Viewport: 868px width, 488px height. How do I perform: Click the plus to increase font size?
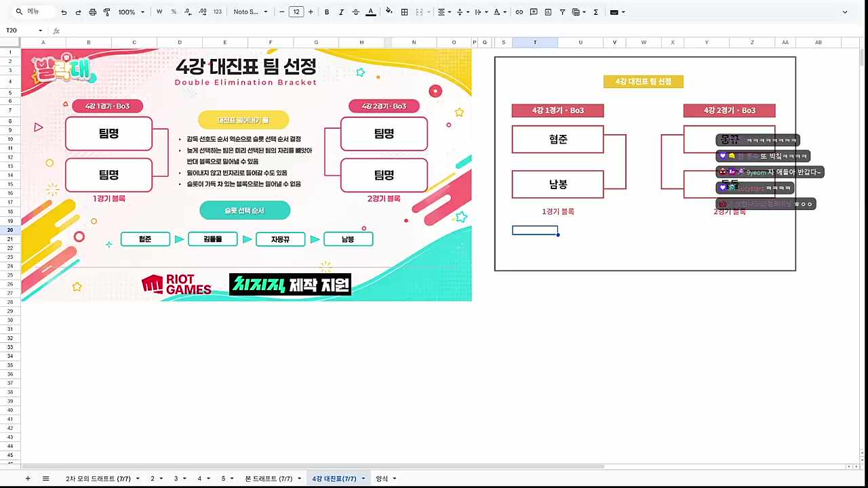(311, 12)
